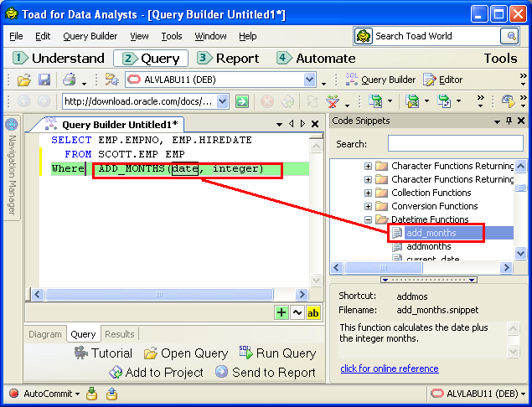Click the open file folder icon in toolbar
The height and width of the screenshot is (407, 532).
[24, 80]
